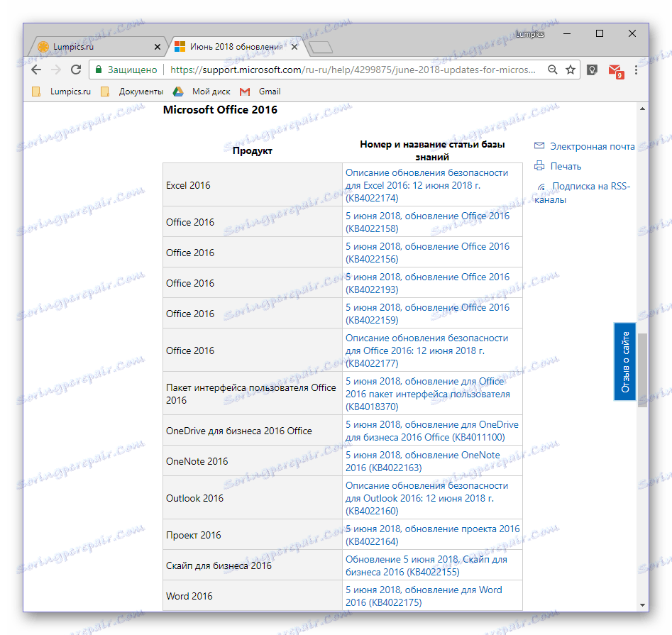Close the Июнь 2018 обновления tab
Image resolution: width=672 pixels, height=635 pixels.
(x=294, y=47)
